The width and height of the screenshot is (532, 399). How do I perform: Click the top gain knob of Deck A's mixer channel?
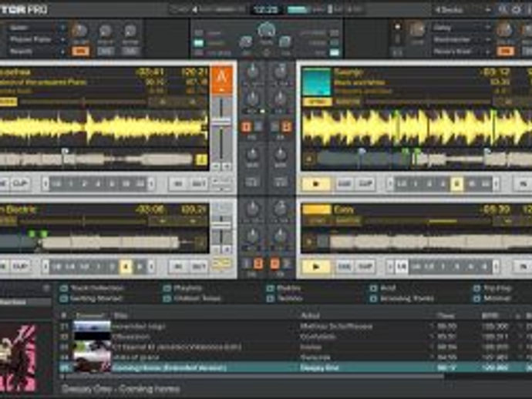(252, 72)
